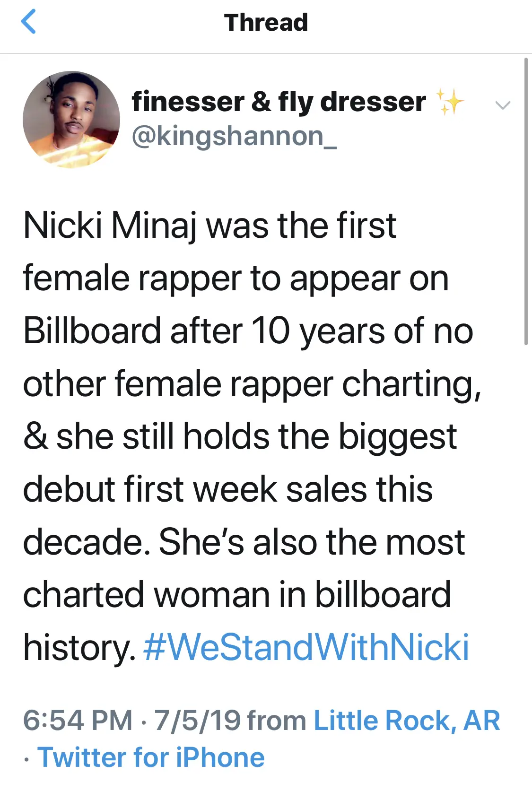Tap the "Thread" header title
Viewport: 532px width, 791px height.
266,23
